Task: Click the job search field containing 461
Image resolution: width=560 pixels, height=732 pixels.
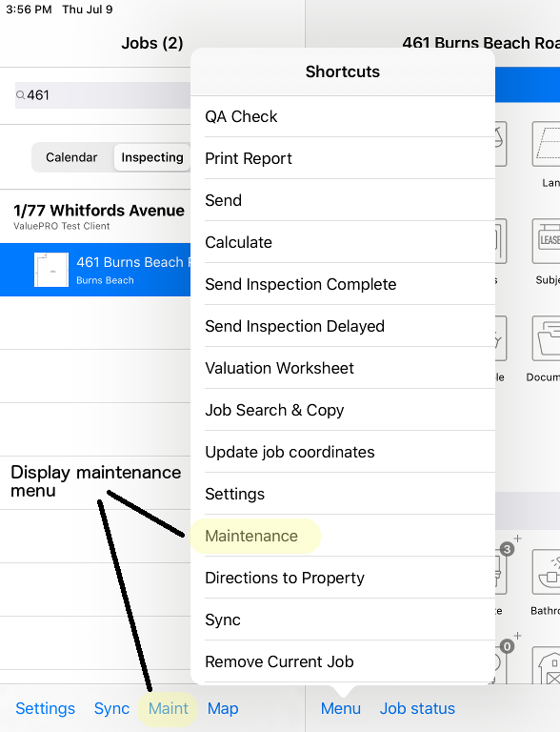Action: tap(103, 95)
